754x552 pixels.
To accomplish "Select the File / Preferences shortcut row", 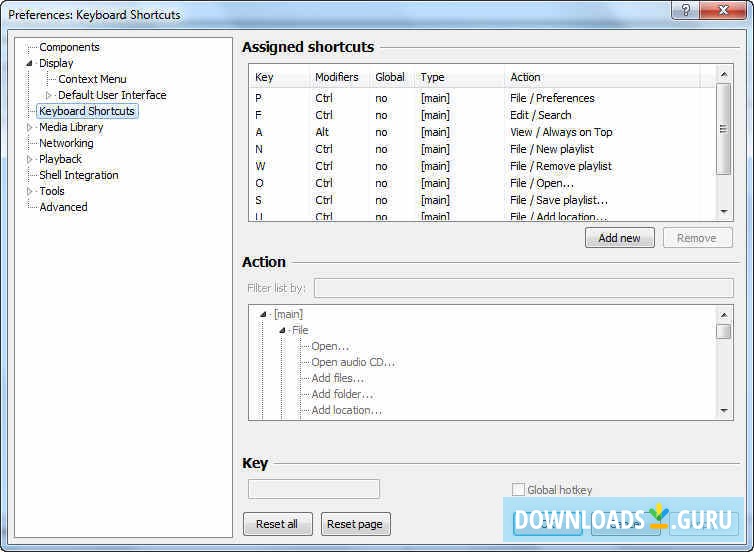I will coord(482,98).
